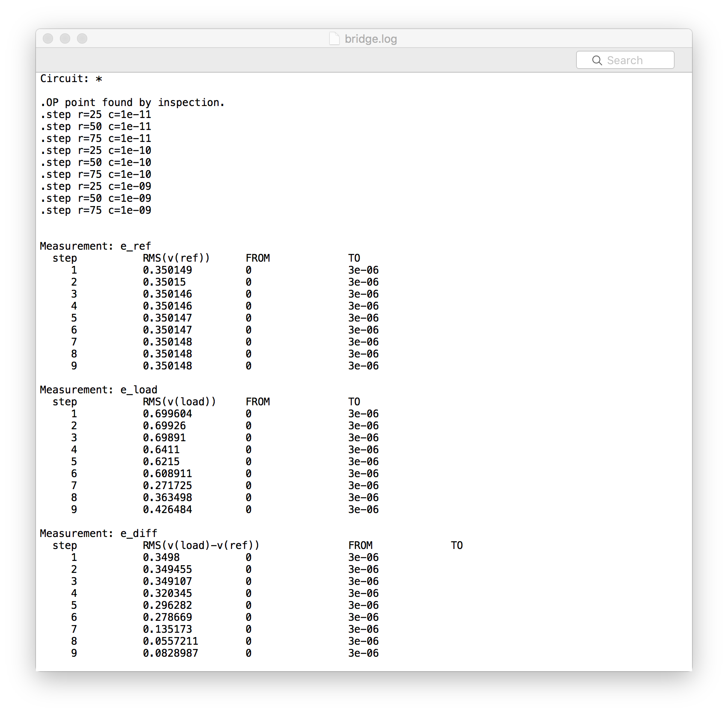Screen dimensions: 728x714
Task: Click the RMS(v(load)-v(ref)) column header
Action: coord(201,546)
